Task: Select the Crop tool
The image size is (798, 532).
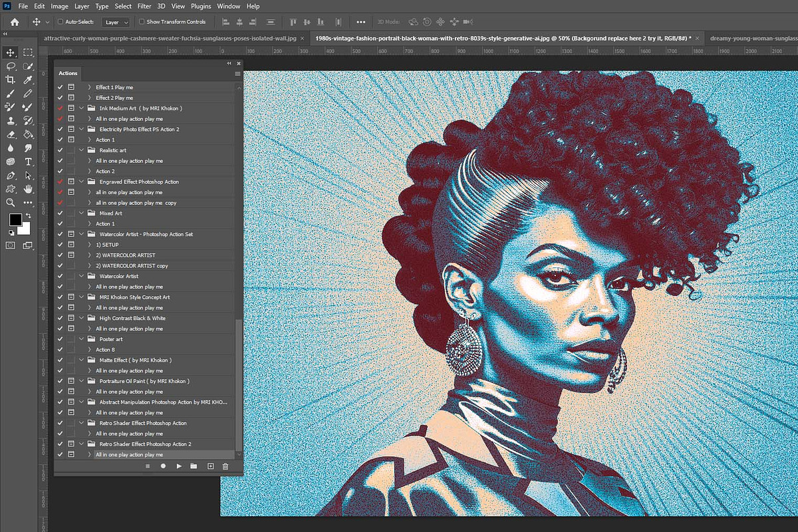Action: click(x=11, y=80)
